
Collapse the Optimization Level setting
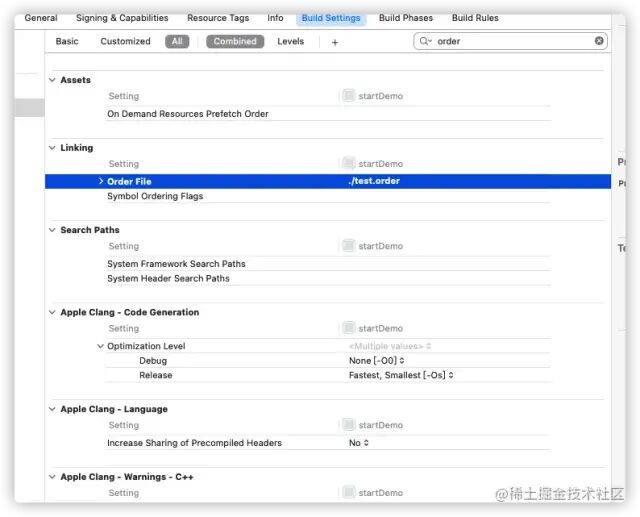point(100,346)
